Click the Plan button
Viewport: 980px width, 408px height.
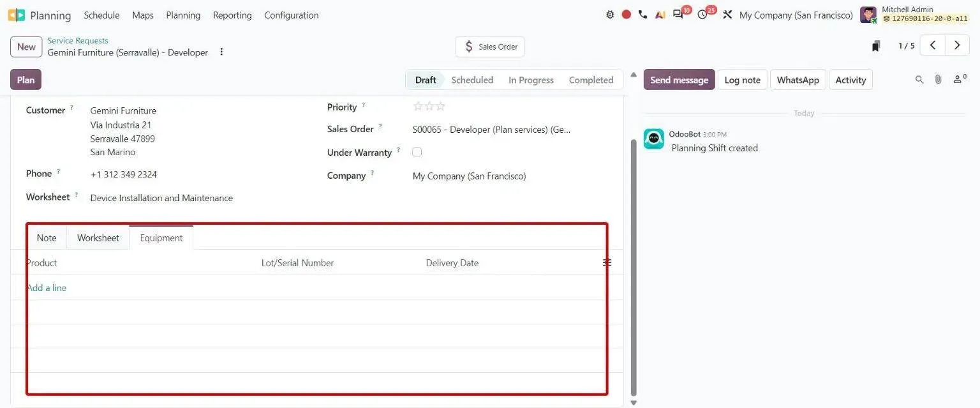pyautogui.click(x=26, y=80)
